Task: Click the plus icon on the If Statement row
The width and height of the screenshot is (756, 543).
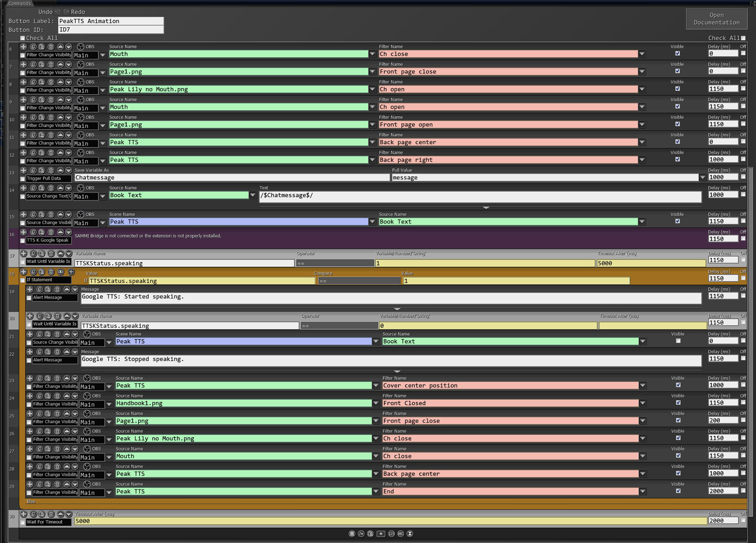Action: [71, 272]
